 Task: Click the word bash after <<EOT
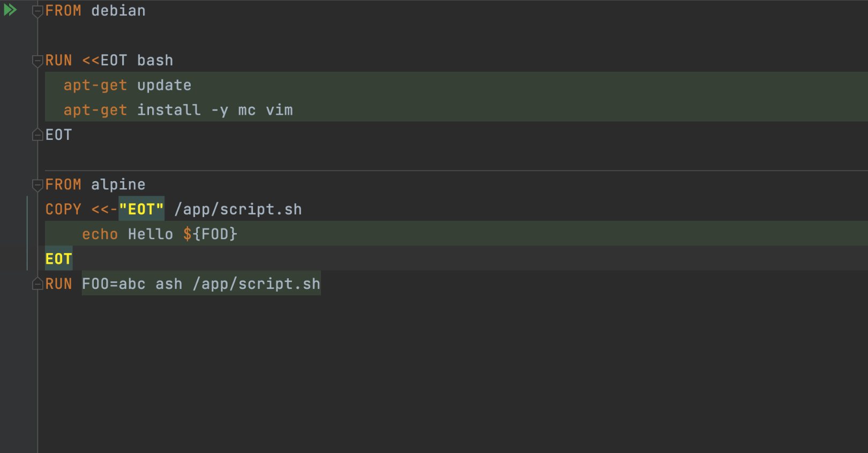coord(155,61)
